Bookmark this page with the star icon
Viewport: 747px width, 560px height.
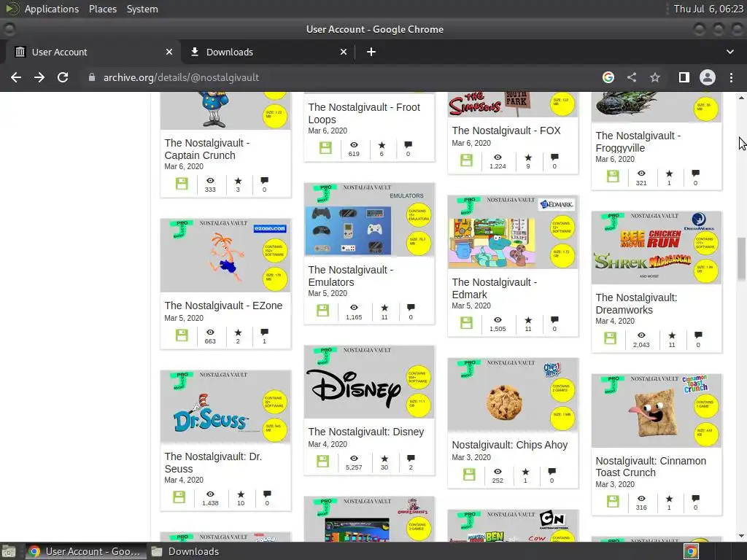point(655,77)
